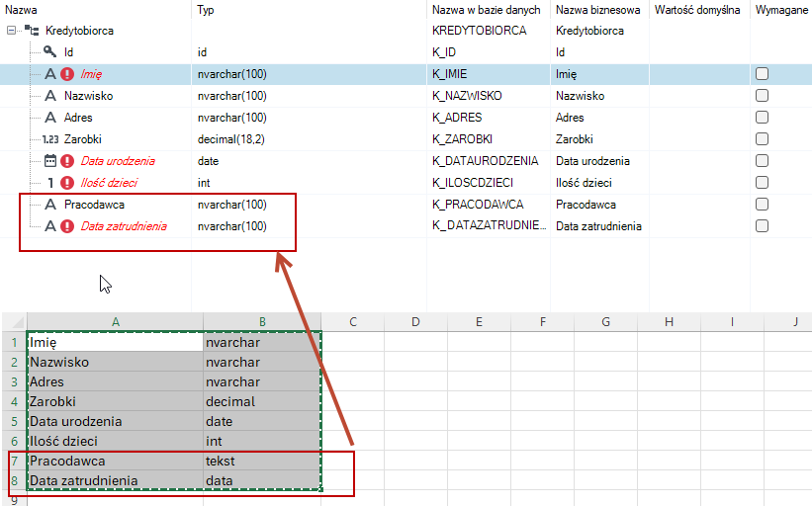Click the Nazwa w bazie danych header
Screen dimensions: 812x506
tap(489, 10)
